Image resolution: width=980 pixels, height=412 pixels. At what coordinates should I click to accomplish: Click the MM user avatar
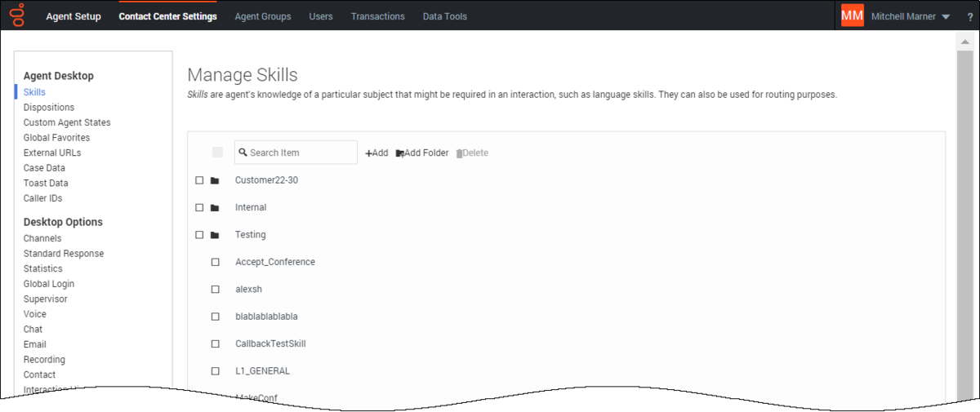853,16
